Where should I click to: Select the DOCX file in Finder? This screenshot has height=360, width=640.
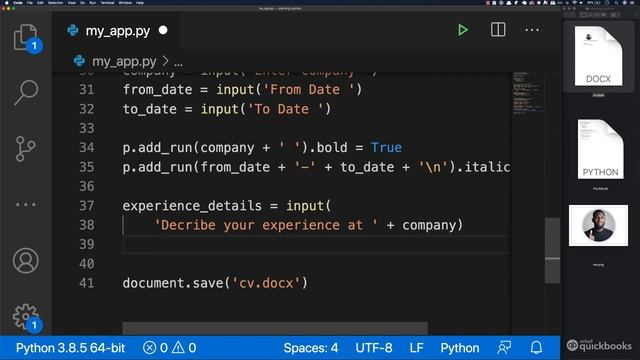[x=598, y=56]
